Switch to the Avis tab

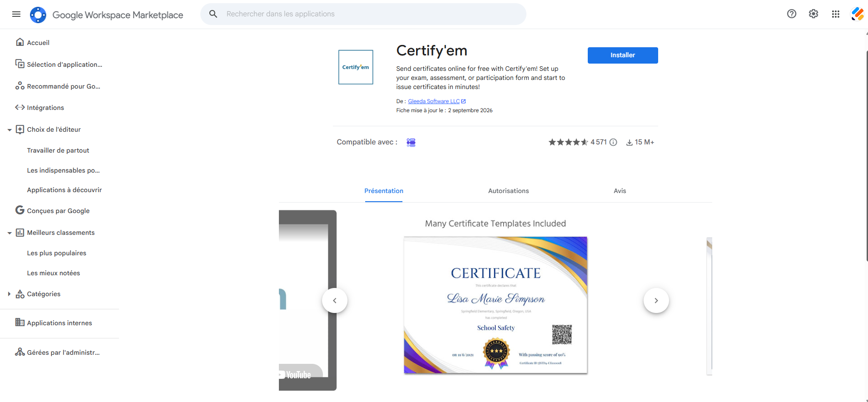click(620, 191)
